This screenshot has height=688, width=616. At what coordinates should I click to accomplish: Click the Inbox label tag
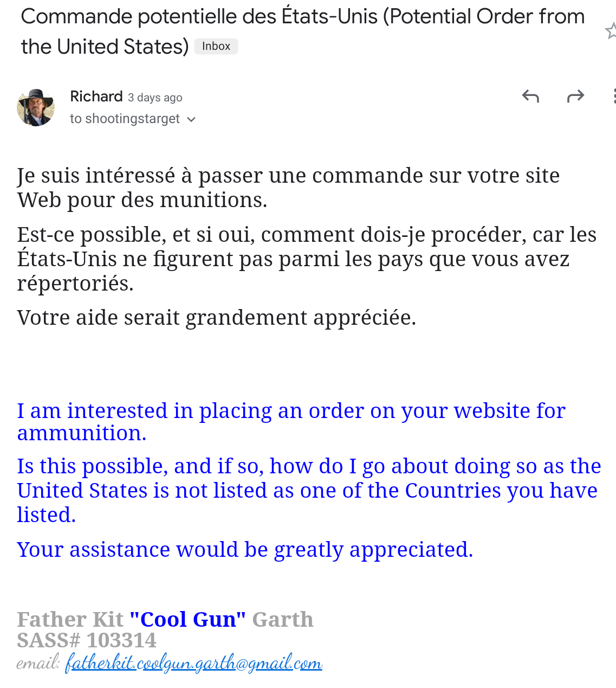(216, 47)
